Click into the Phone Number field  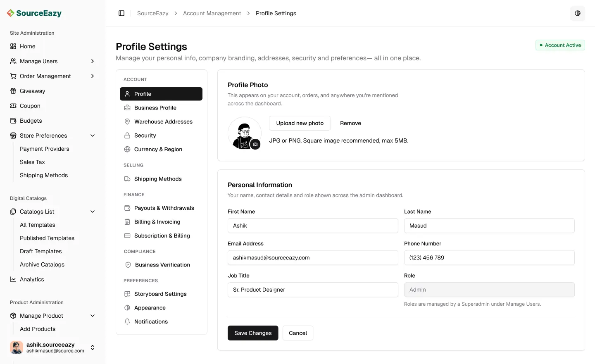(x=489, y=257)
